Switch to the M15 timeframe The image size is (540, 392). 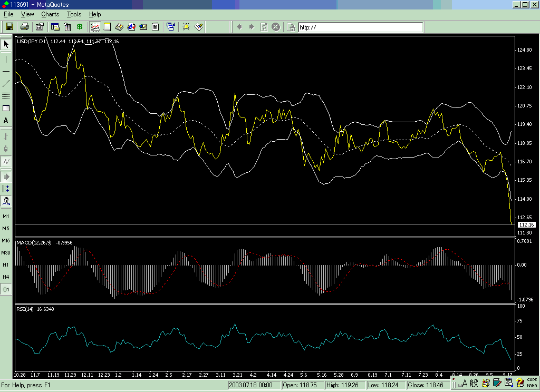[x=6, y=240]
